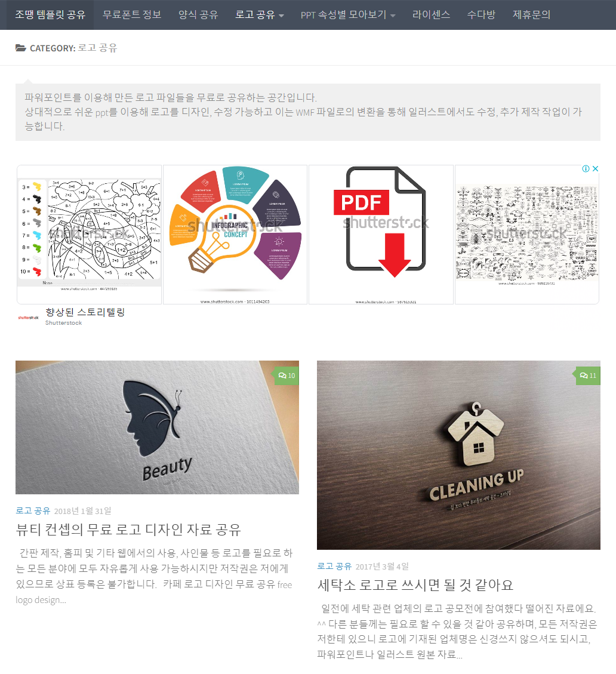Viewport: 616px width, 674px height.
Task: Go to 무료폰트 정보 menu
Action: pyautogui.click(x=132, y=15)
